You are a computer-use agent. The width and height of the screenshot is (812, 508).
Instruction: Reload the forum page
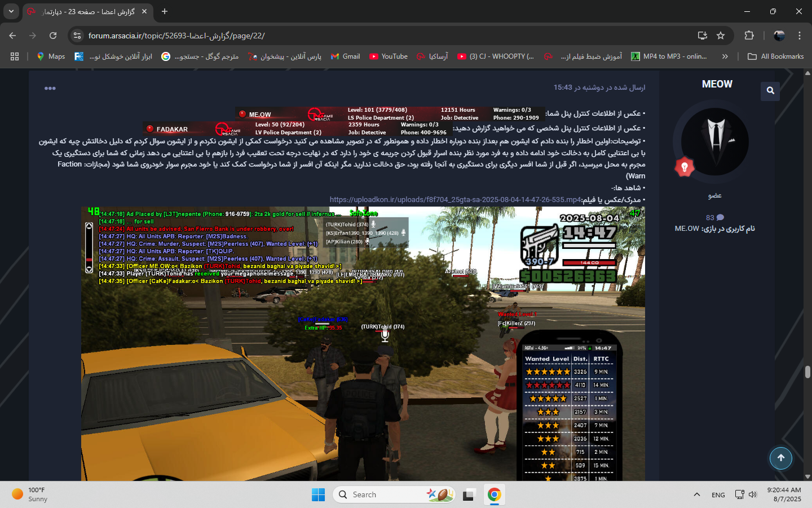(x=53, y=36)
